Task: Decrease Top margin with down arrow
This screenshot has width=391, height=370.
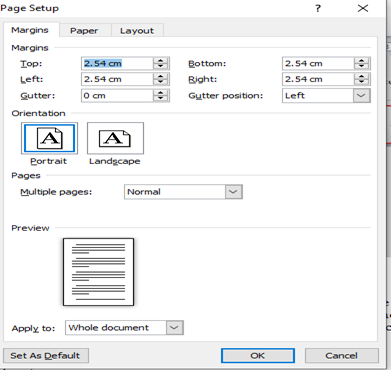Action: (x=161, y=66)
